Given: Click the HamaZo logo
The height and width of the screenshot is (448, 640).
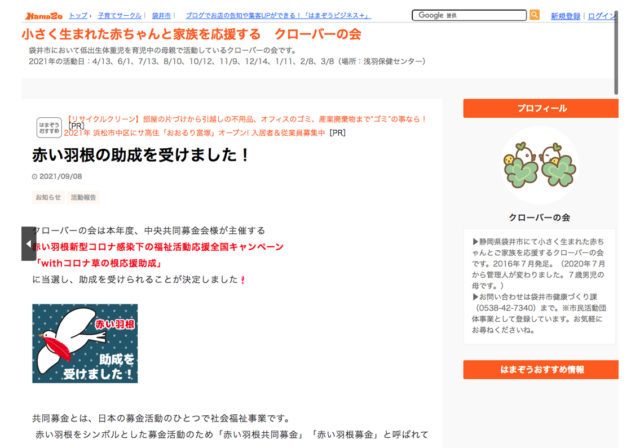Looking at the screenshot, I should tap(44, 16).
